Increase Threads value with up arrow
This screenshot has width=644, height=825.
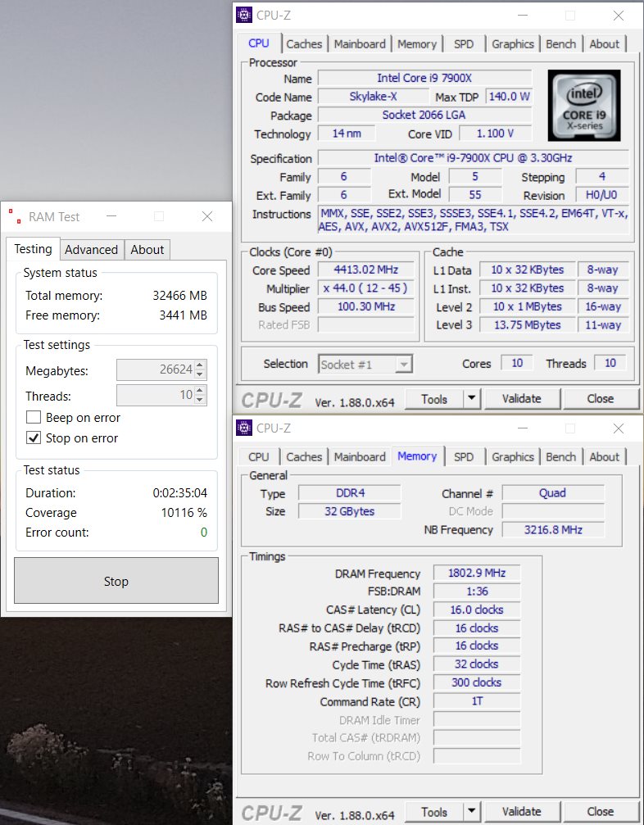[199, 391]
